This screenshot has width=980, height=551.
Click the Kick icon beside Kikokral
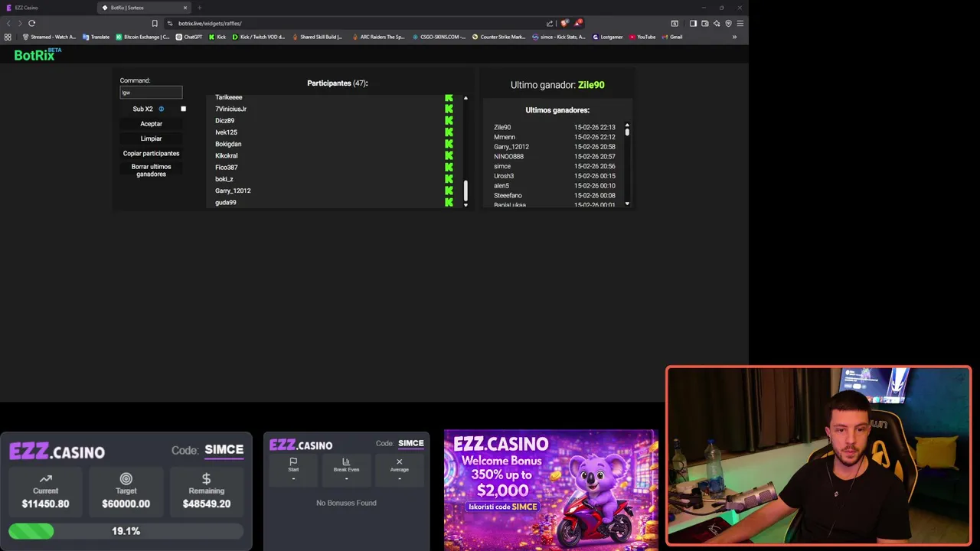449,155
